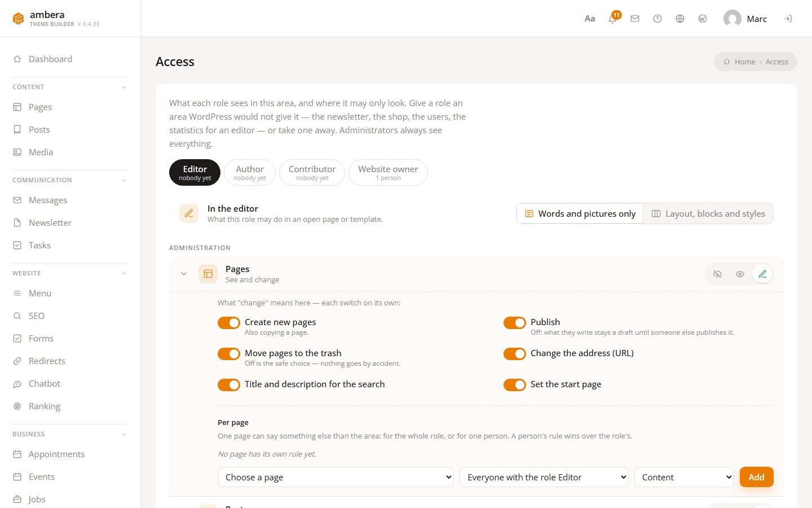Choose Layout, blocks and styles

coord(708,213)
